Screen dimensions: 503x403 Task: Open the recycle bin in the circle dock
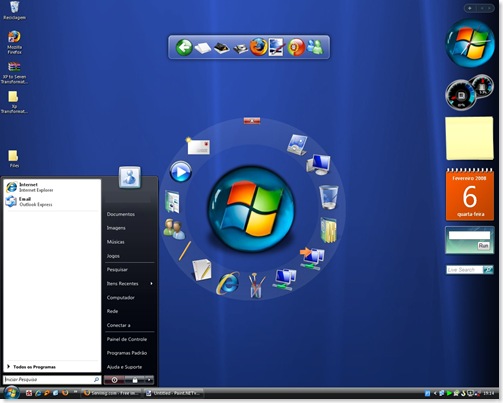click(x=329, y=197)
